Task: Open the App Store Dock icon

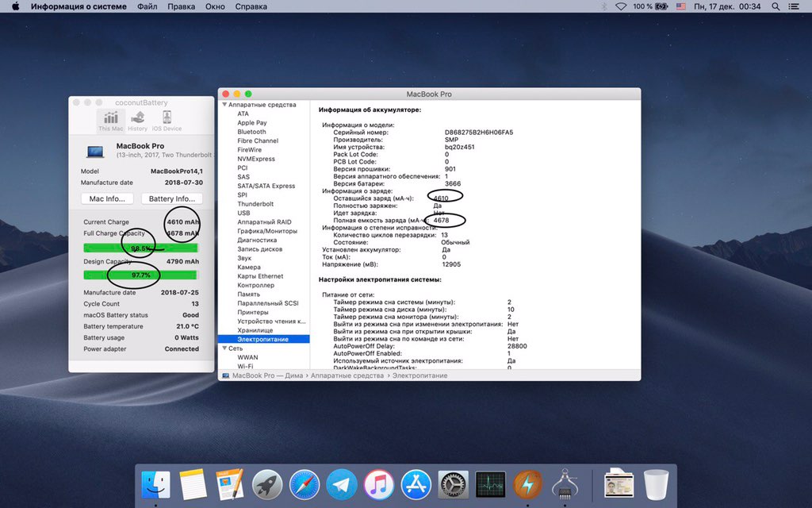Action: [x=416, y=485]
